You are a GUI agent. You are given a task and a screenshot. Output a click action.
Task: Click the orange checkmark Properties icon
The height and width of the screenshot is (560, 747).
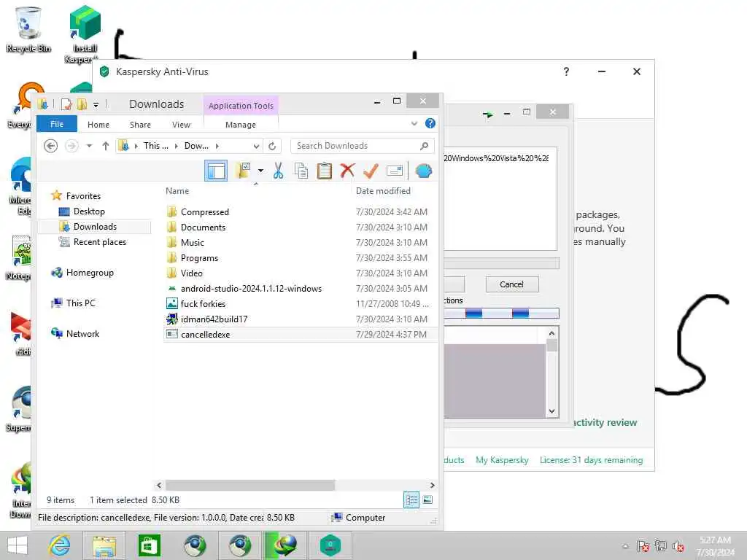pos(371,171)
